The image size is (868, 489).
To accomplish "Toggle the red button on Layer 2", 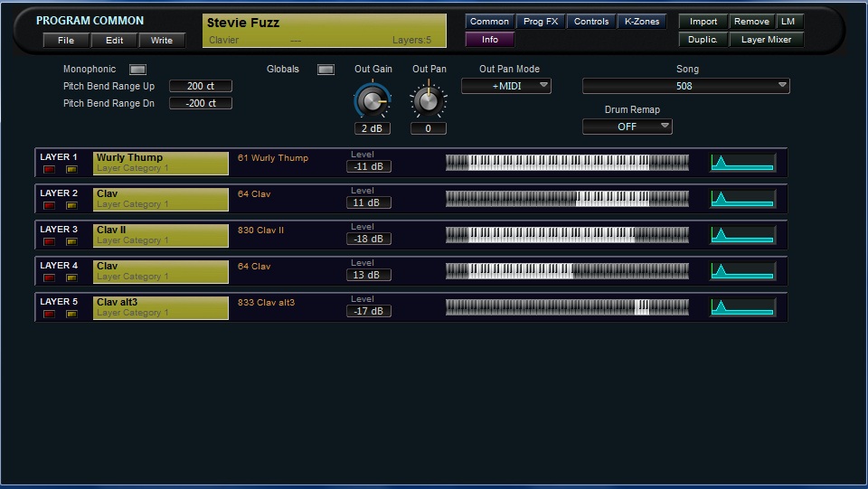I will pyautogui.click(x=49, y=205).
